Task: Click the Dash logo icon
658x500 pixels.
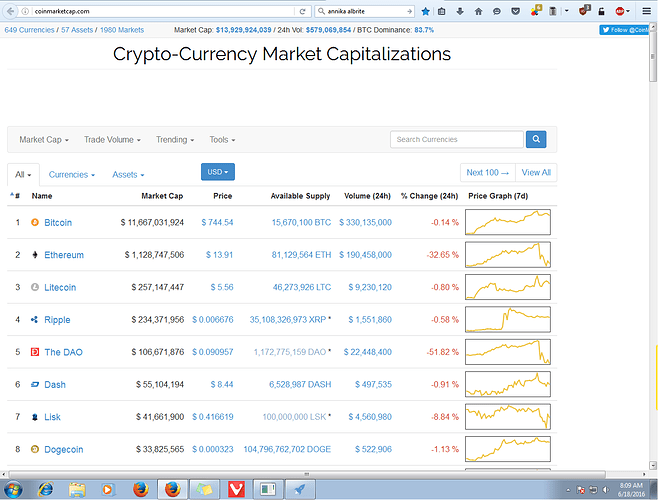Action: [x=35, y=384]
